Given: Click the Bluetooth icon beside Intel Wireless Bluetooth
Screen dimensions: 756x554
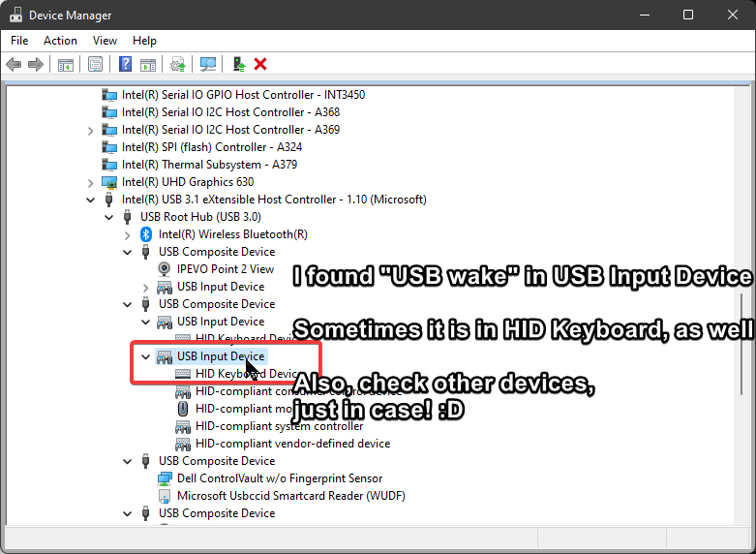Looking at the screenshot, I should (145, 234).
